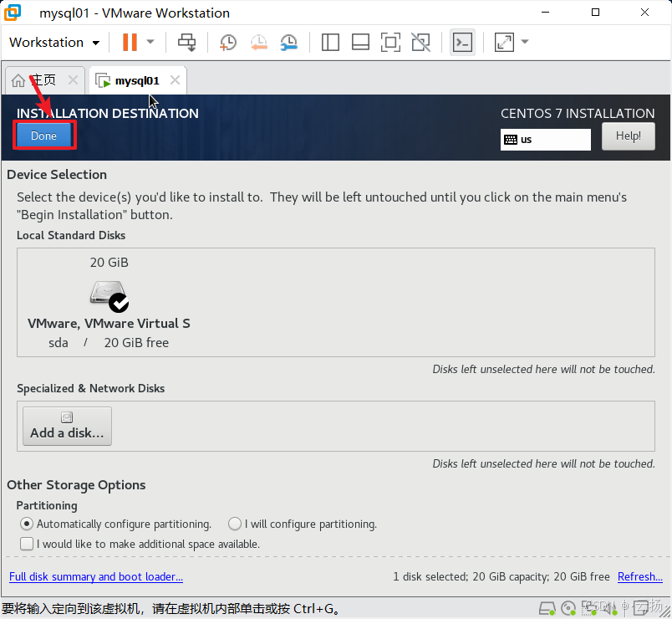This screenshot has width=672, height=619.
Task: Close the mysql01 tab
Action: tap(175, 80)
